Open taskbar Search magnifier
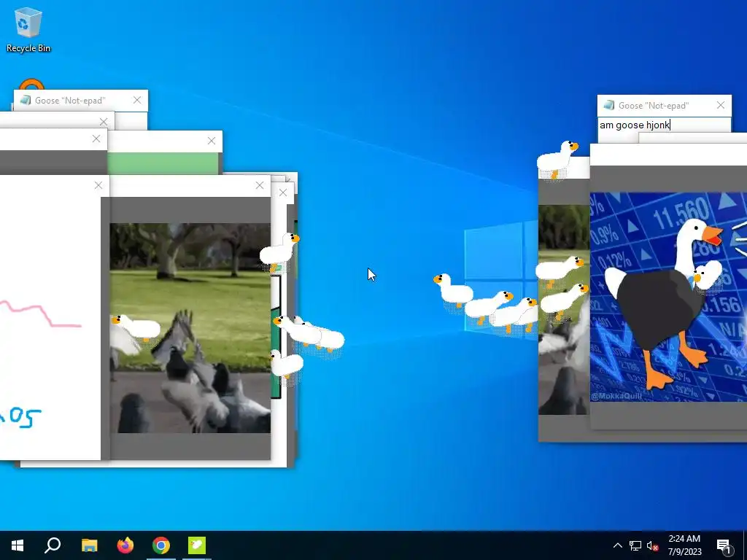The image size is (747, 560). click(53, 545)
